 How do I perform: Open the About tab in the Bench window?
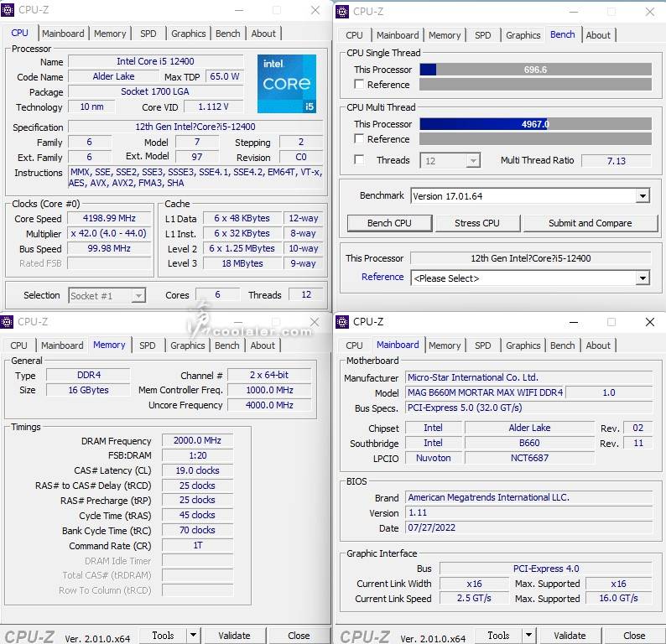[598, 35]
